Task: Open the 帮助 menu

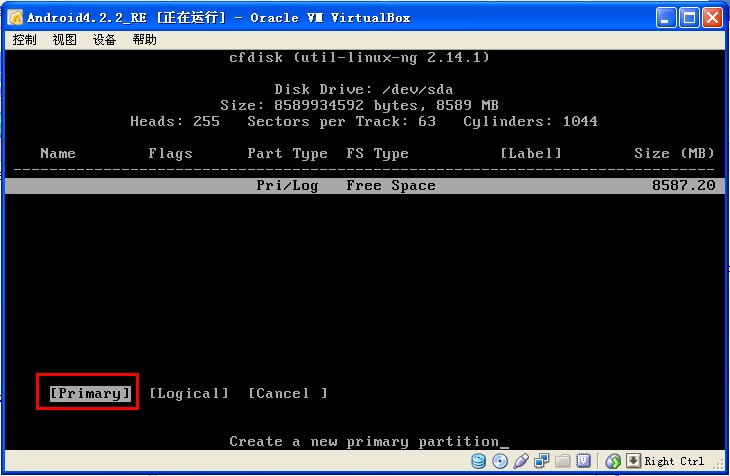Action: [x=144, y=40]
